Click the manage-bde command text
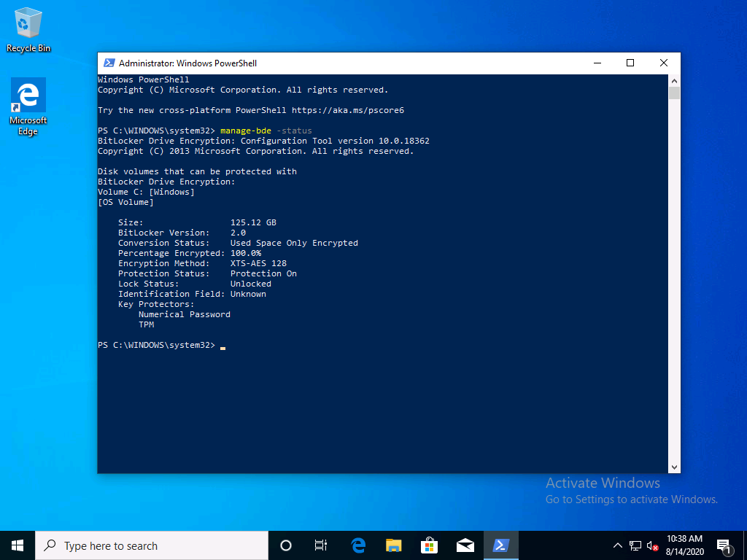Viewport: 747px width, 560px height. tap(246, 131)
